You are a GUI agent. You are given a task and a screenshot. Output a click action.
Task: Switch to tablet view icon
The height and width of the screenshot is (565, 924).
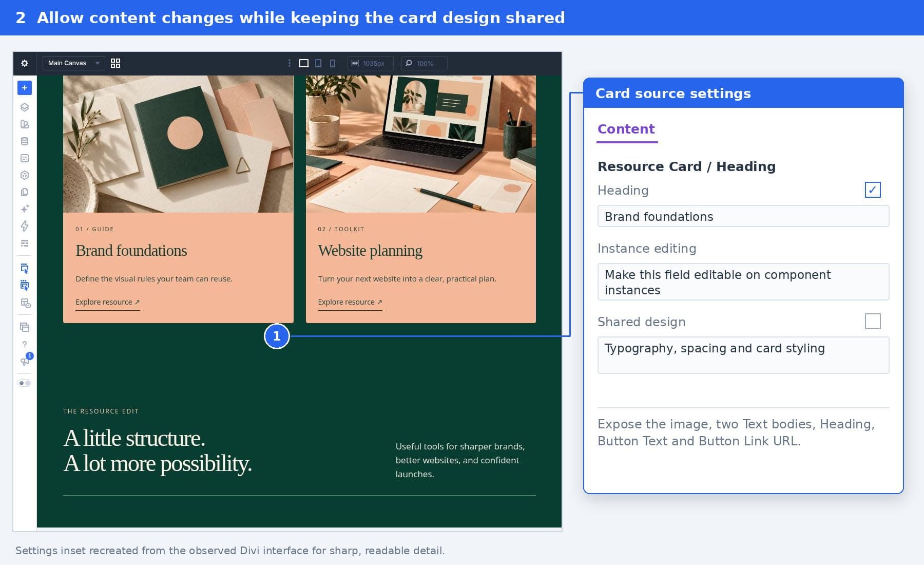(x=318, y=63)
